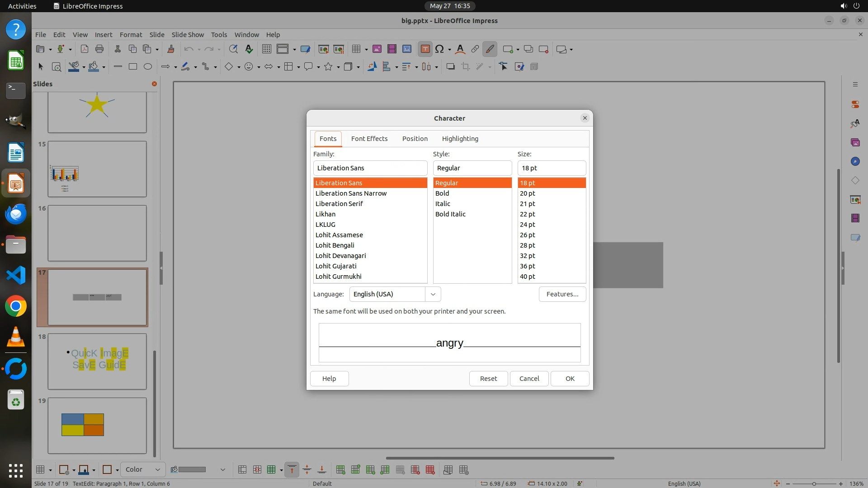Open the Color fill dropdown in table bar
Viewport: 868px width, 488px height.
pos(142,470)
